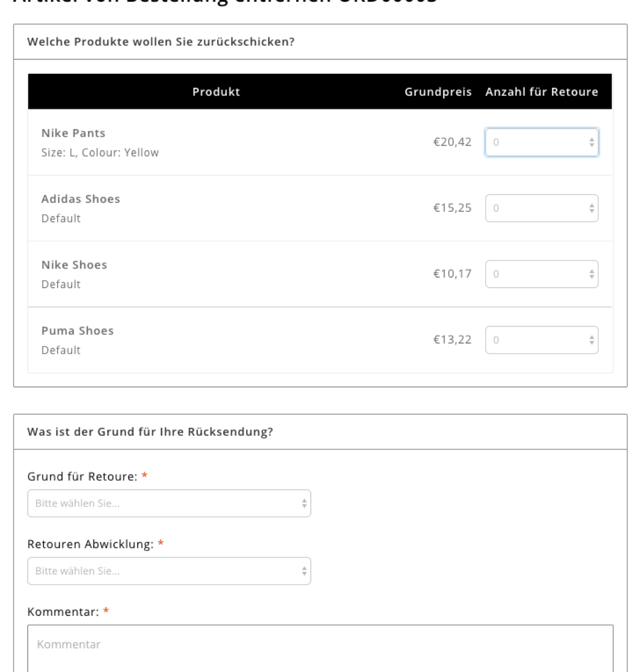Click 'Default' under Adidas Shoes

click(61, 218)
